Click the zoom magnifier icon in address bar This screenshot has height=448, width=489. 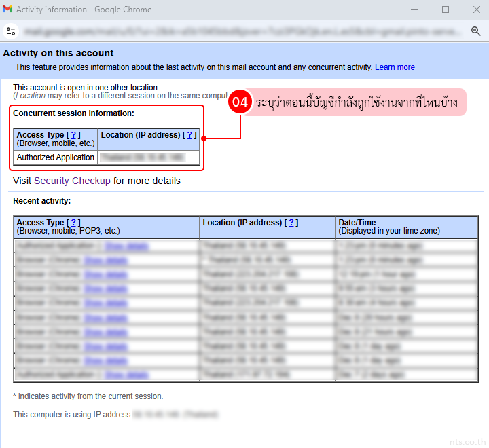(475, 31)
